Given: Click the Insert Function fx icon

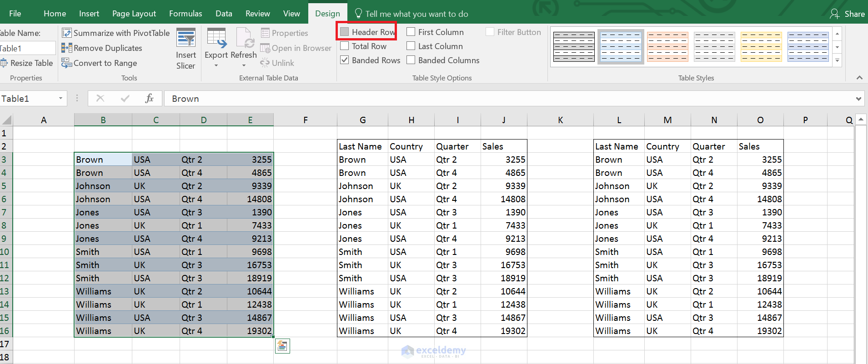Looking at the screenshot, I should [x=149, y=99].
